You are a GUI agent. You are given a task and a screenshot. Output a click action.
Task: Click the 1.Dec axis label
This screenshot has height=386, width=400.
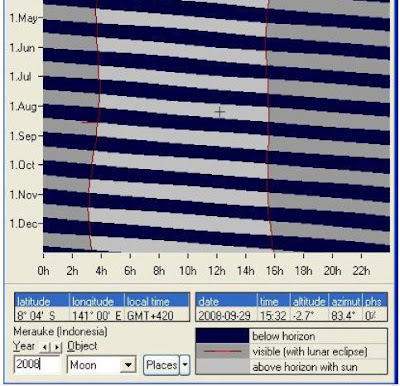pyautogui.click(x=23, y=223)
